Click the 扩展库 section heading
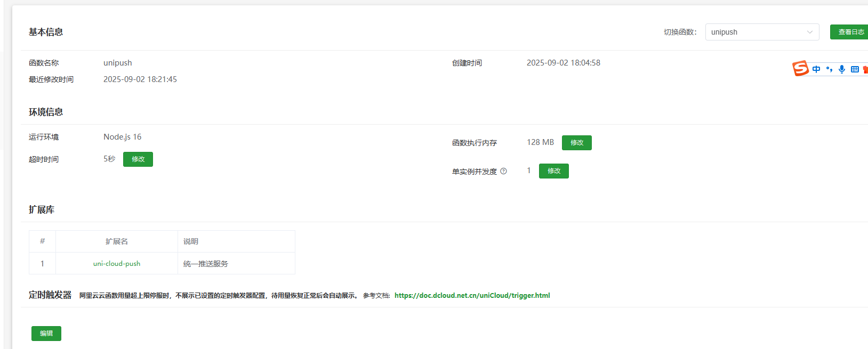Image resolution: width=868 pixels, height=349 pixels. (42, 209)
